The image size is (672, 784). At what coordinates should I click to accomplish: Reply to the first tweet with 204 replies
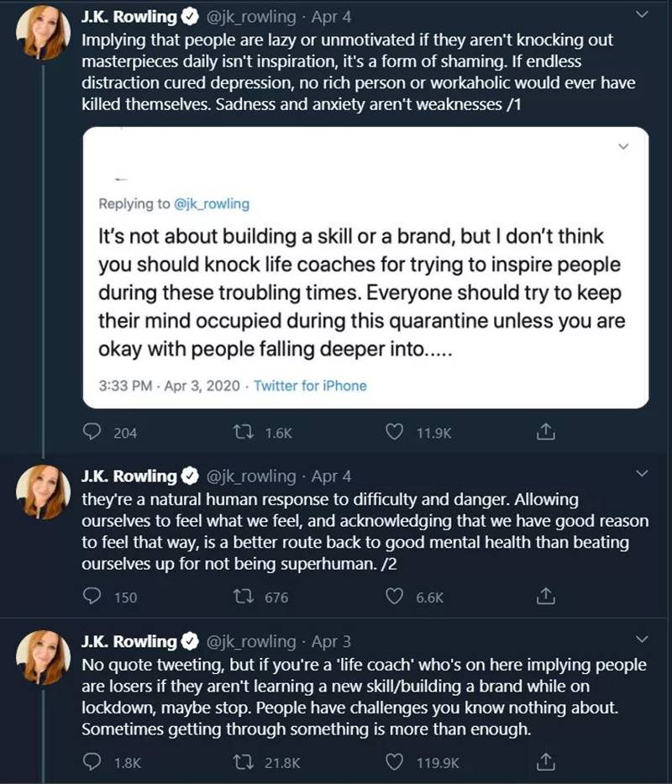pos(93,432)
